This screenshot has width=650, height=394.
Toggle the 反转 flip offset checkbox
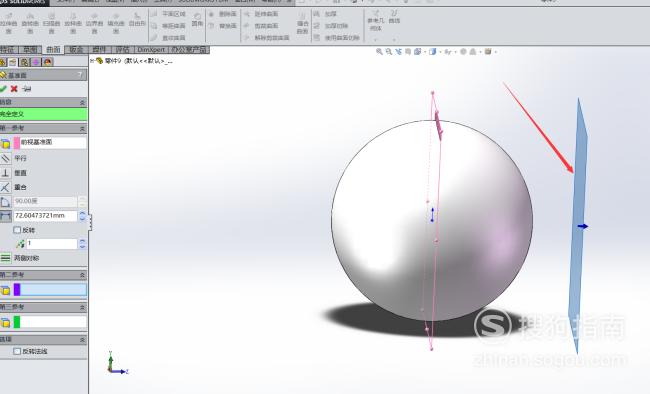coord(17,230)
